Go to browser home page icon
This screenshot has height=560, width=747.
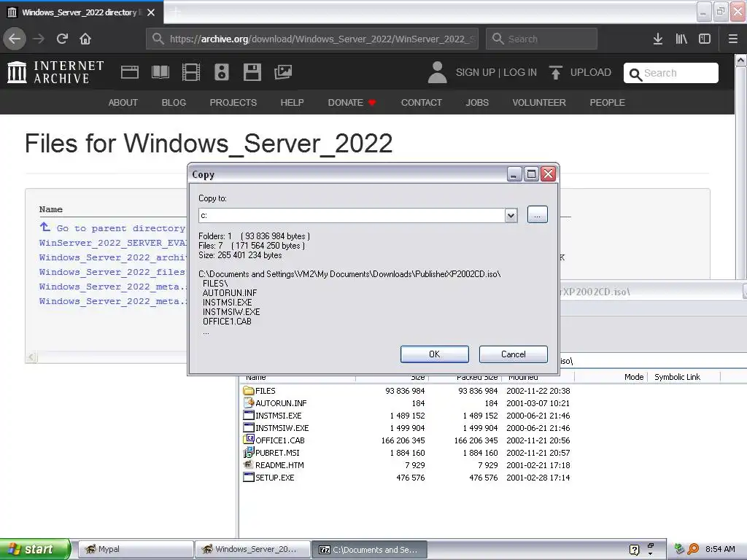85,39
